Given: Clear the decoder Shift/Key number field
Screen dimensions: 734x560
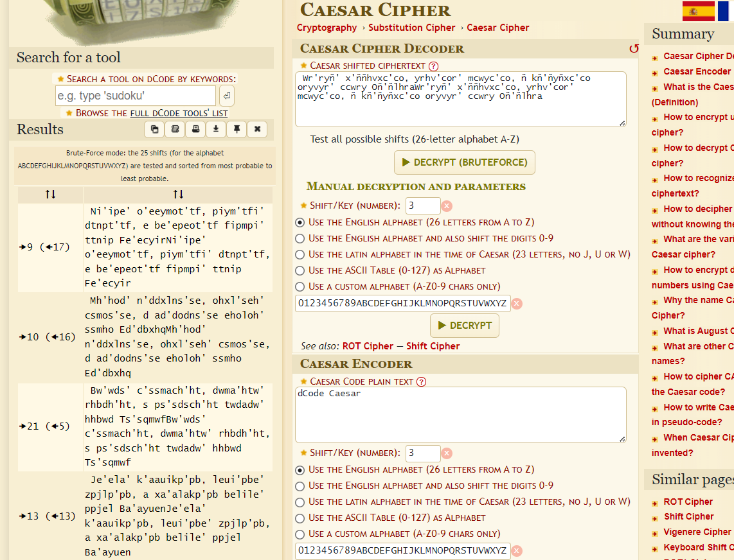Looking at the screenshot, I should click(447, 206).
